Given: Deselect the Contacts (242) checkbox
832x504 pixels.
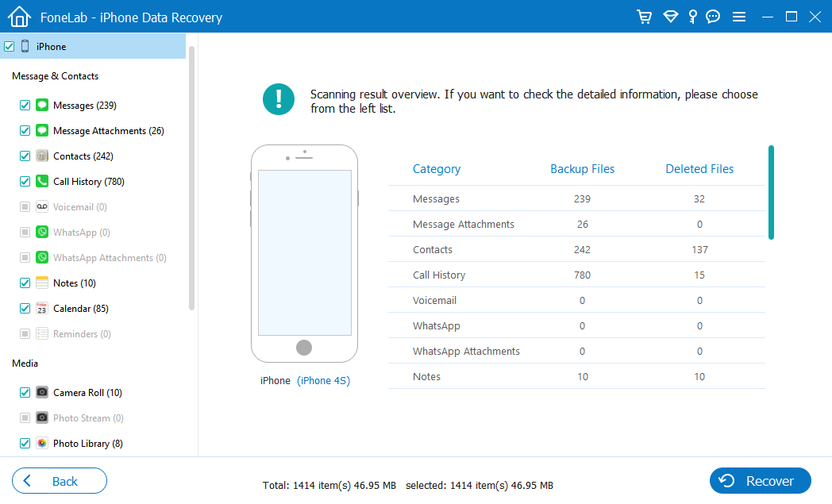Looking at the screenshot, I should point(25,156).
